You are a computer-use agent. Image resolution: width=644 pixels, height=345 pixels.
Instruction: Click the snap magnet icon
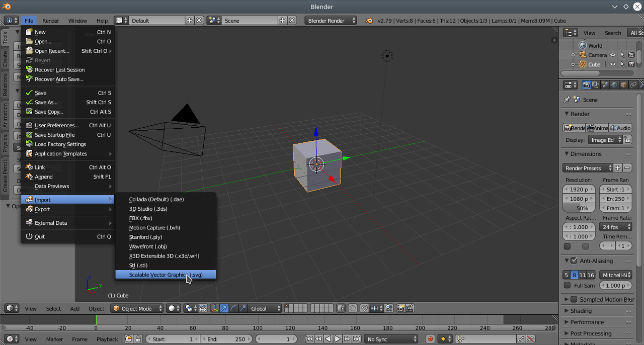click(x=364, y=308)
